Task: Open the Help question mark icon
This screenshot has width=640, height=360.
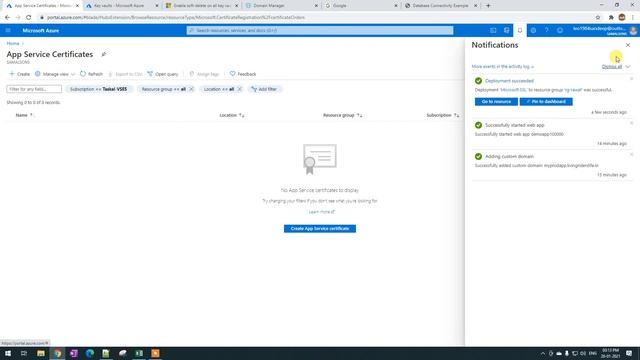Action: pyautogui.click(x=547, y=30)
